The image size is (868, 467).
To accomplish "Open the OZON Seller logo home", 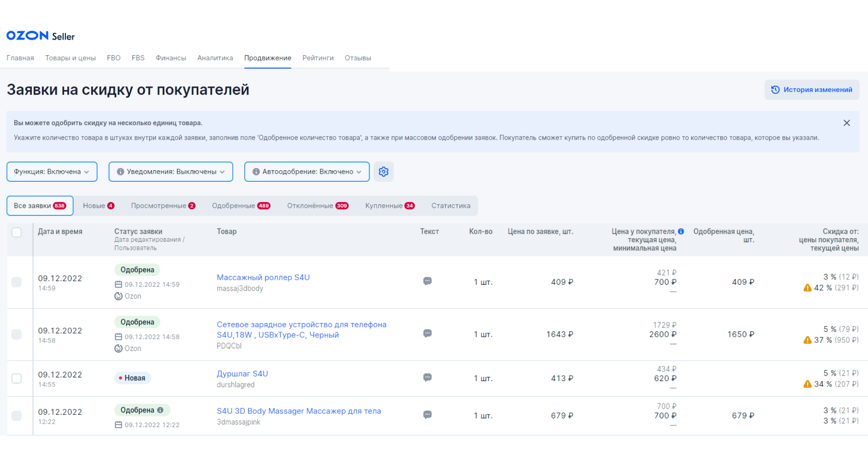I will 40,36.
